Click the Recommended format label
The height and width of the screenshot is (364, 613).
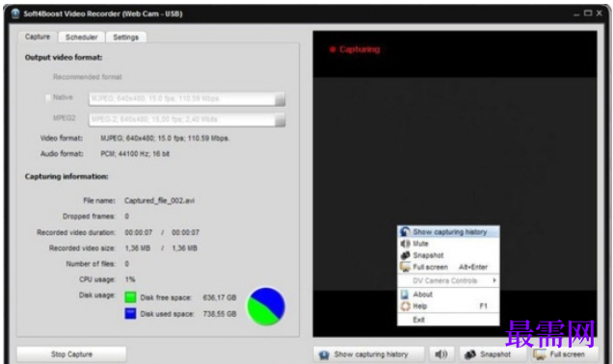pos(88,77)
